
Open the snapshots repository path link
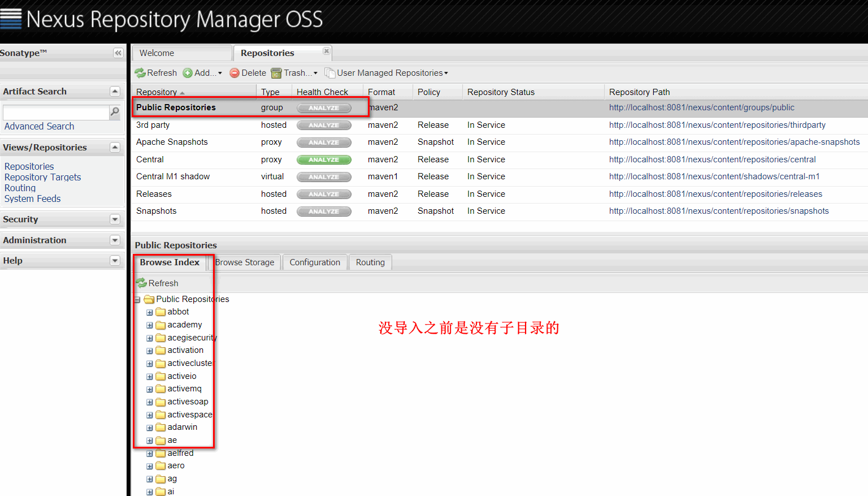[x=719, y=211]
